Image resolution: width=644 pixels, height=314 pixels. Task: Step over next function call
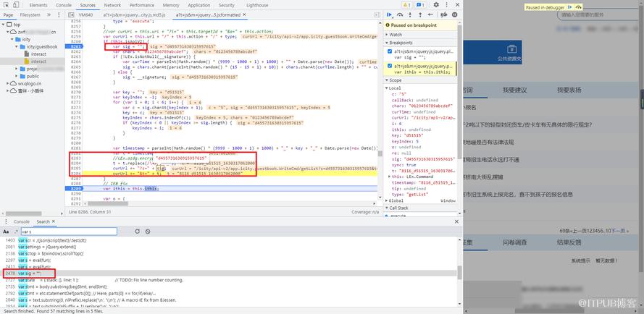tap(400, 14)
